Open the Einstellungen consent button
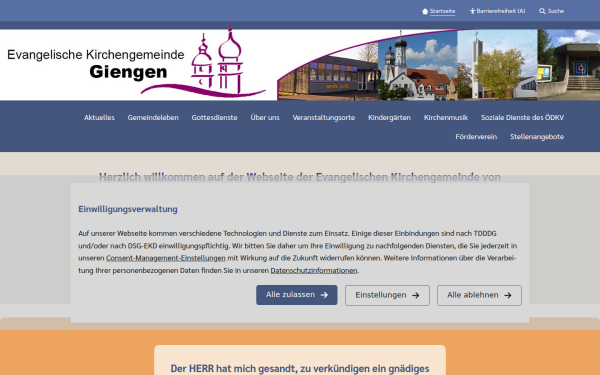Viewport: 600px width, 375px height. pyautogui.click(x=387, y=295)
